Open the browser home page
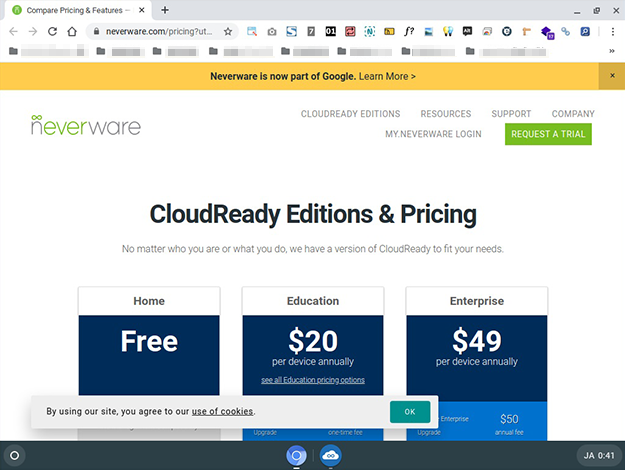The height and width of the screenshot is (470, 625). (x=72, y=31)
